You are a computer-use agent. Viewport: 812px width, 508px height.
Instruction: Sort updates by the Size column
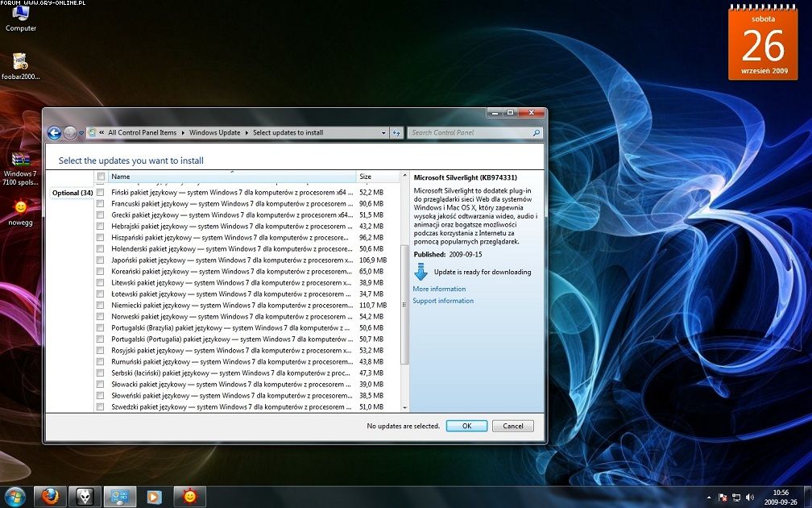point(378,177)
